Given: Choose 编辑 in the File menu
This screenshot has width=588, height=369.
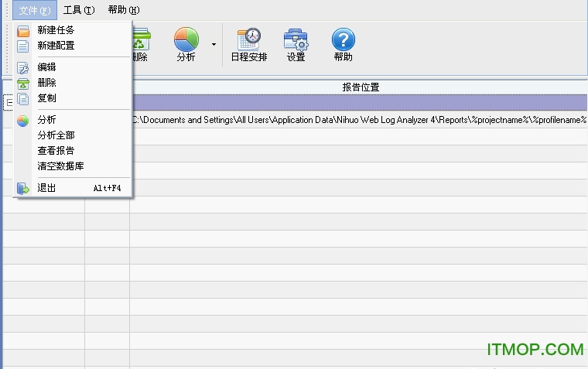Looking at the screenshot, I should point(46,67).
